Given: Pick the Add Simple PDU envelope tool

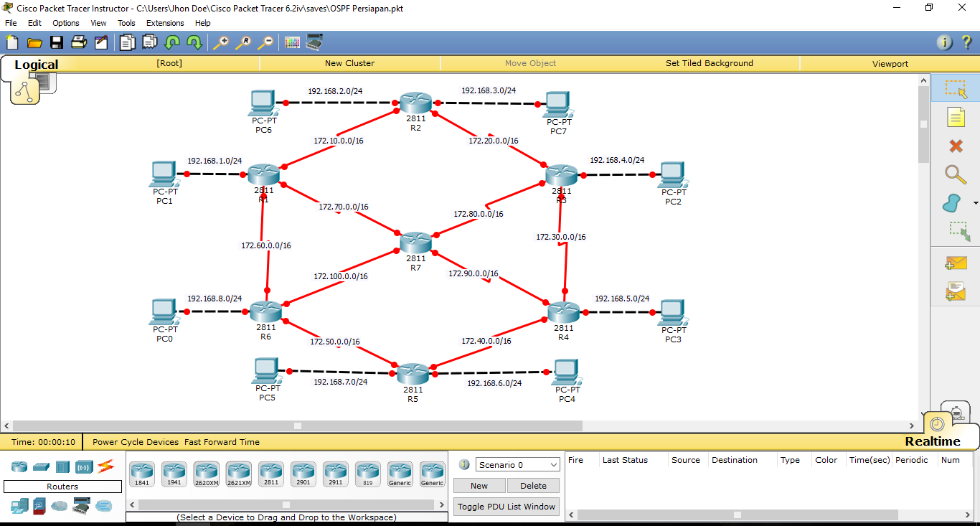Looking at the screenshot, I should pyautogui.click(x=956, y=263).
